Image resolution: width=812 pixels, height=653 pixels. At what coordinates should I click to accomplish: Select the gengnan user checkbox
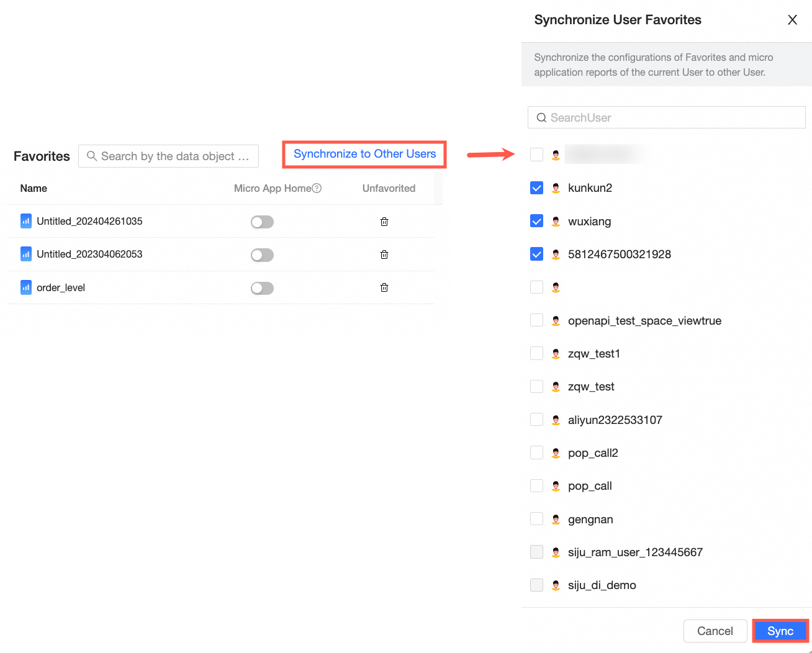click(537, 519)
